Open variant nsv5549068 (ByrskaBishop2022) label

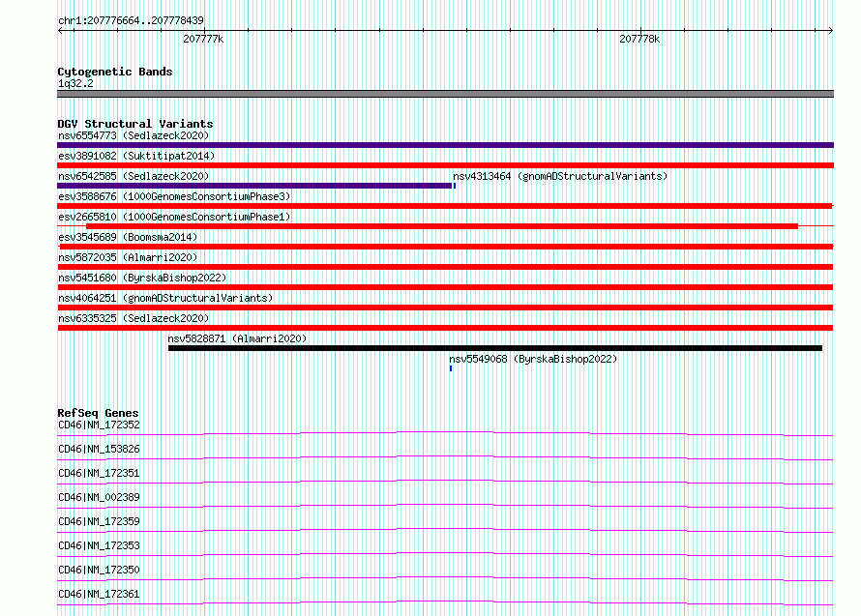point(533,359)
